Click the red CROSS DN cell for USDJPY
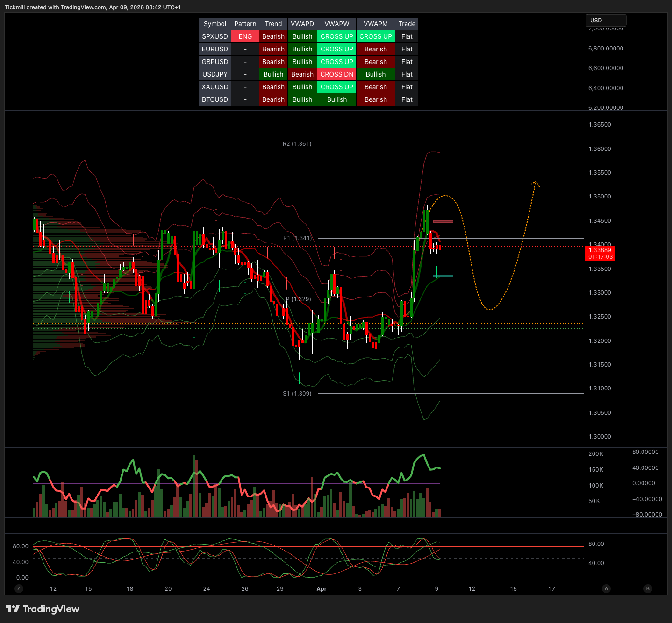Screen dimensions: 672x623 pyautogui.click(x=336, y=74)
